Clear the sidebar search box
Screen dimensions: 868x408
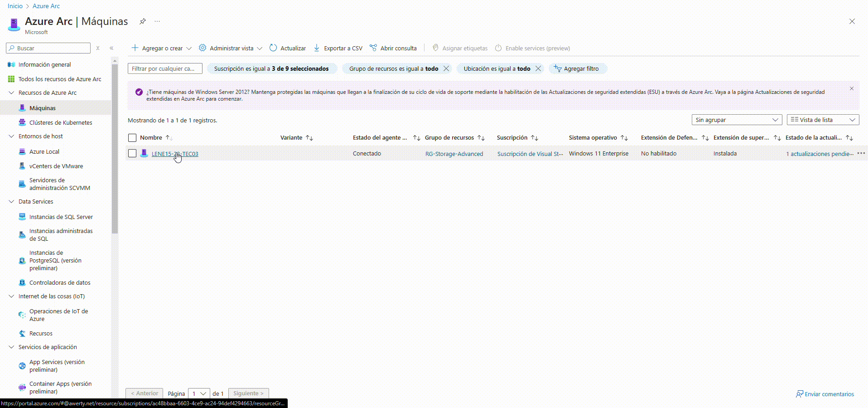(97, 48)
